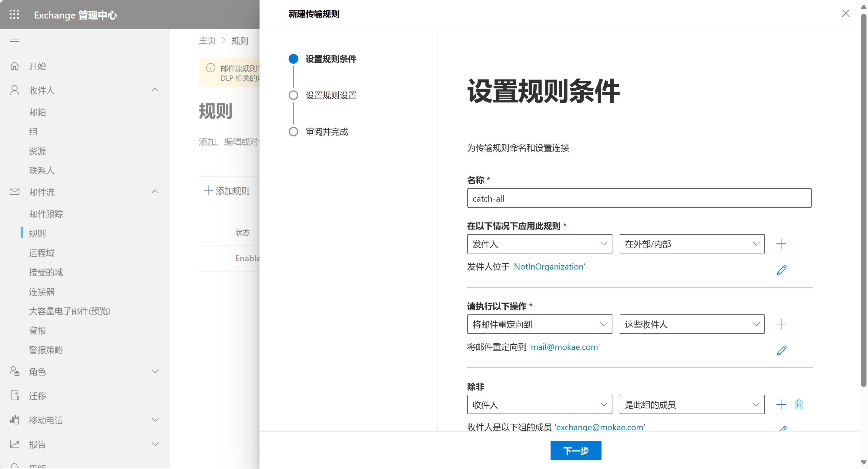Click the 状态 column header

(242, 233)
